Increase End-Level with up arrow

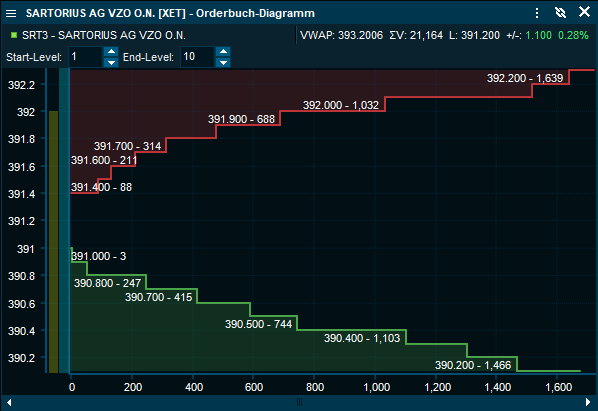pos(223,51)
